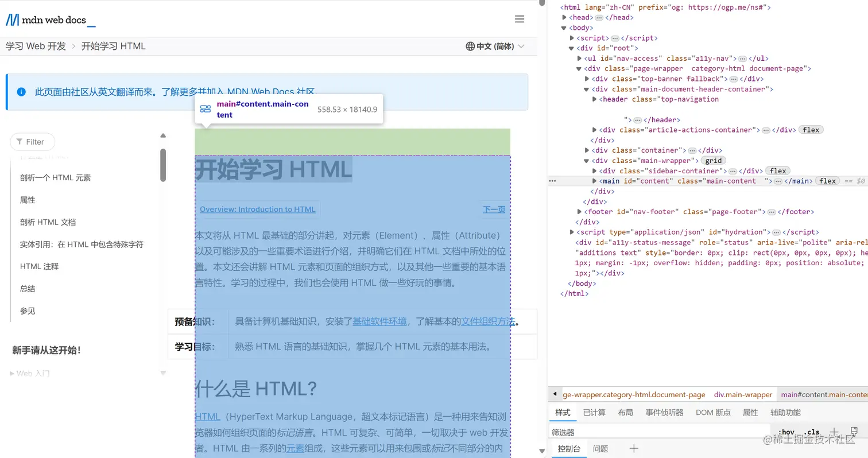
Task: Click the breadcrumb left-scroll arrow in DevTools
Action: (x=555, y=394)
